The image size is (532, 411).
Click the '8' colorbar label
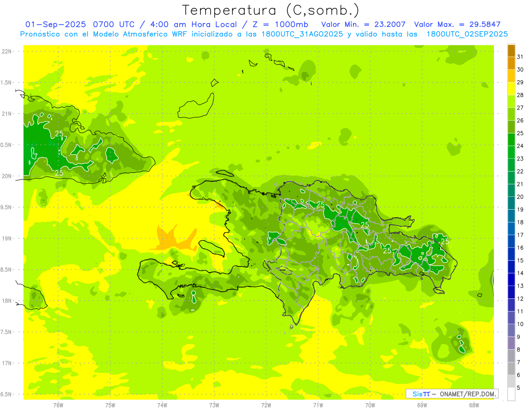pos(519,349)
